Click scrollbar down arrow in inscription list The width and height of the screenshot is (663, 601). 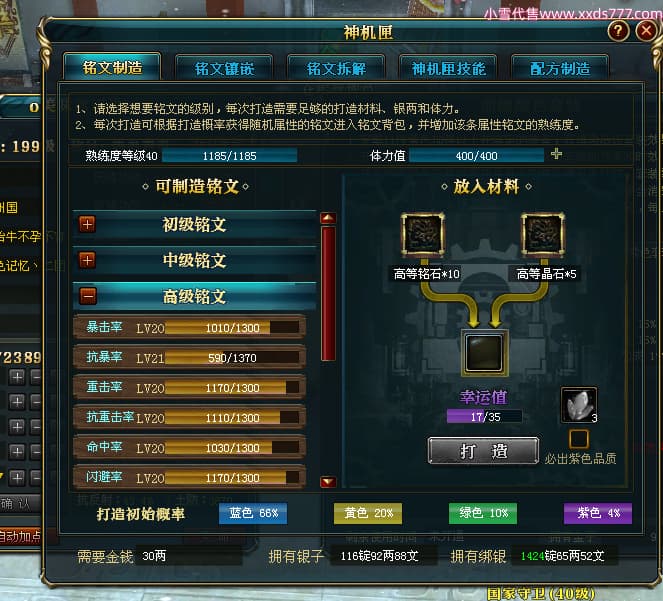pos(328,482)
